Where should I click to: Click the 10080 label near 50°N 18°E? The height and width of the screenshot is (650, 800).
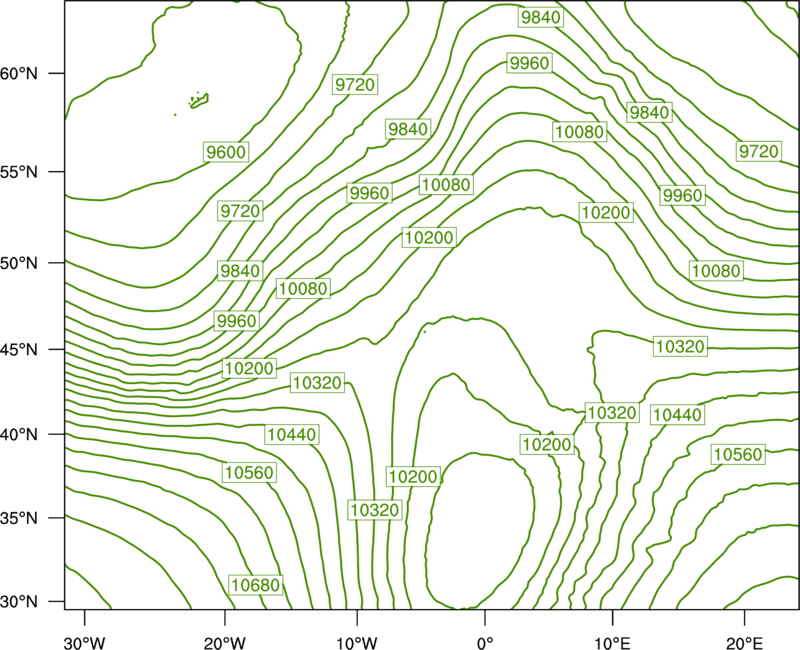pos(716,270)
